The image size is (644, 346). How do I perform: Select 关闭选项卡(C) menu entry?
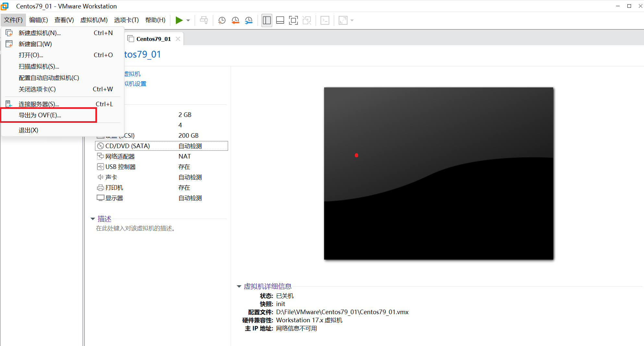coord(62,89)
